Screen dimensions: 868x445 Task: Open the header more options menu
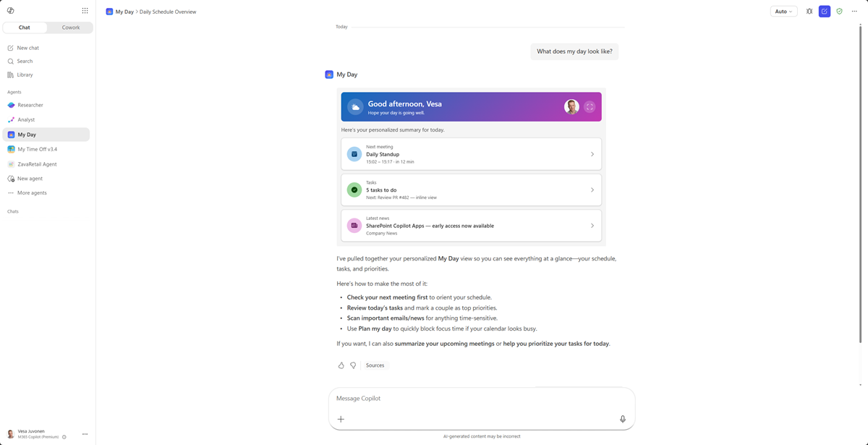854,12
